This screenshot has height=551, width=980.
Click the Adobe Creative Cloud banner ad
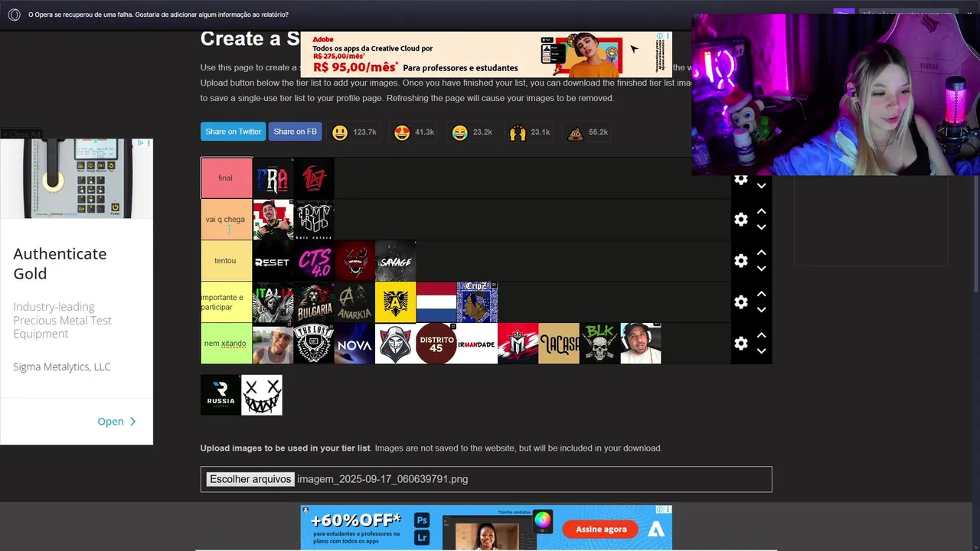point(486,54)
